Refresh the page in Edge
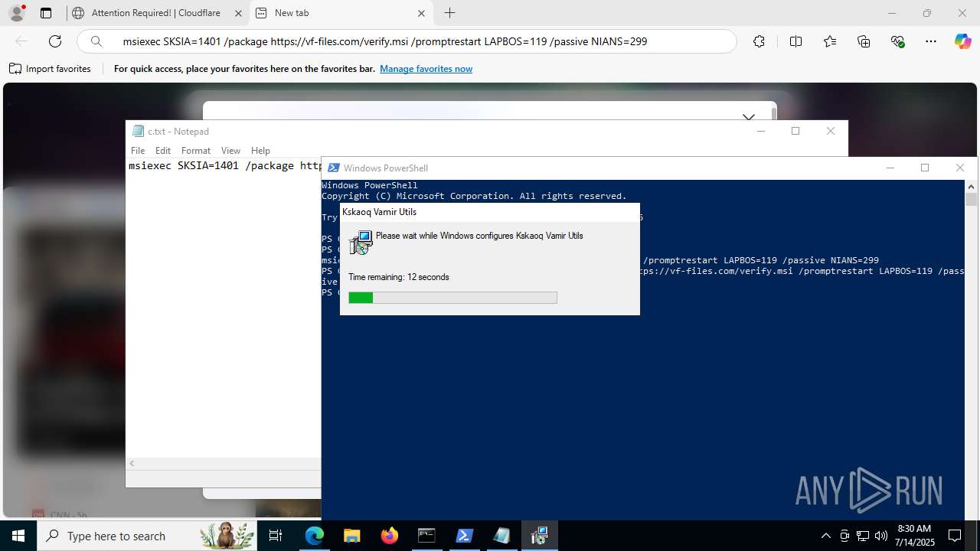This screenshot has height=551, width=980. click(55, 41)
